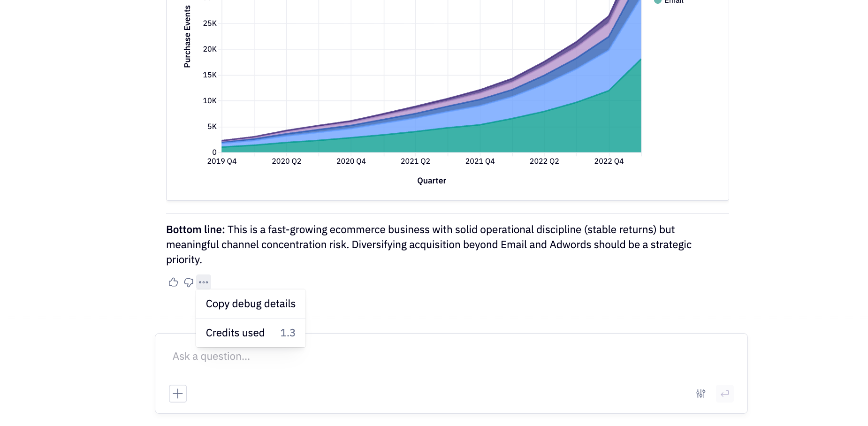The width and height of the screenshot is (868, 426).
Task: Click the 2022 Q4 x-axis label
Action: [609, 161]
